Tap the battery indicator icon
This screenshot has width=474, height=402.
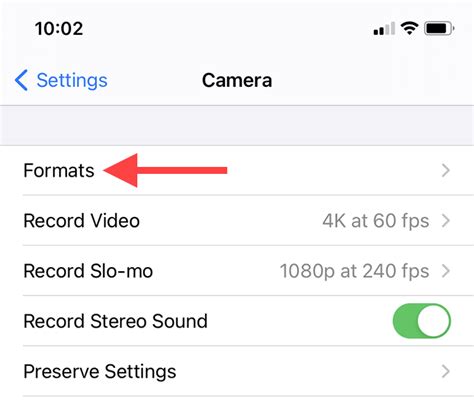[439, 28]
